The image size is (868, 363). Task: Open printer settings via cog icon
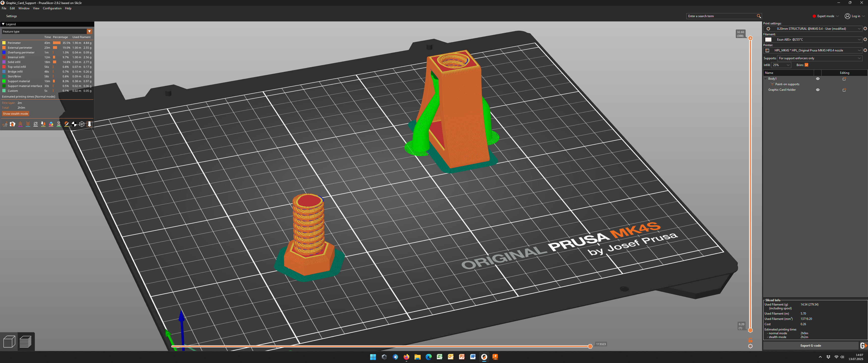[x=865, y=50]
